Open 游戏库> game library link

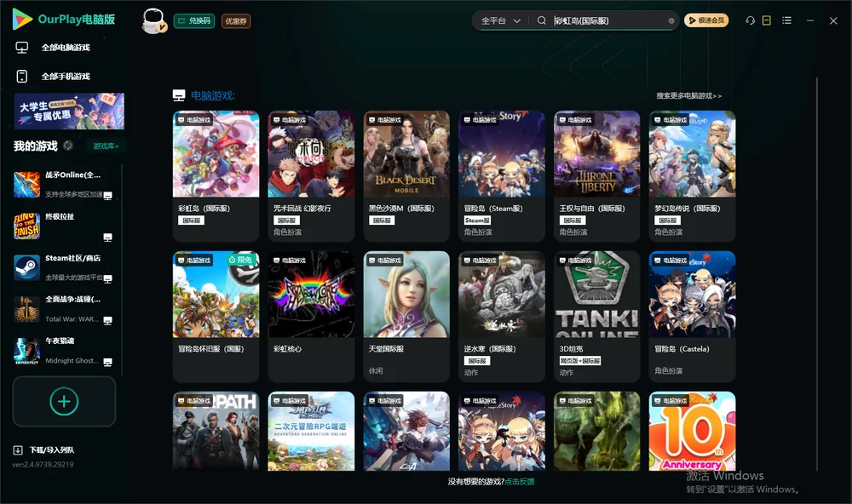[x=106, y=146]
